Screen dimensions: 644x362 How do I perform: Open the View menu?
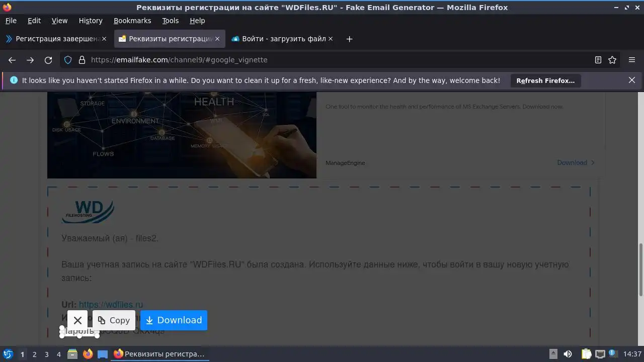click(x=59, y=21)
